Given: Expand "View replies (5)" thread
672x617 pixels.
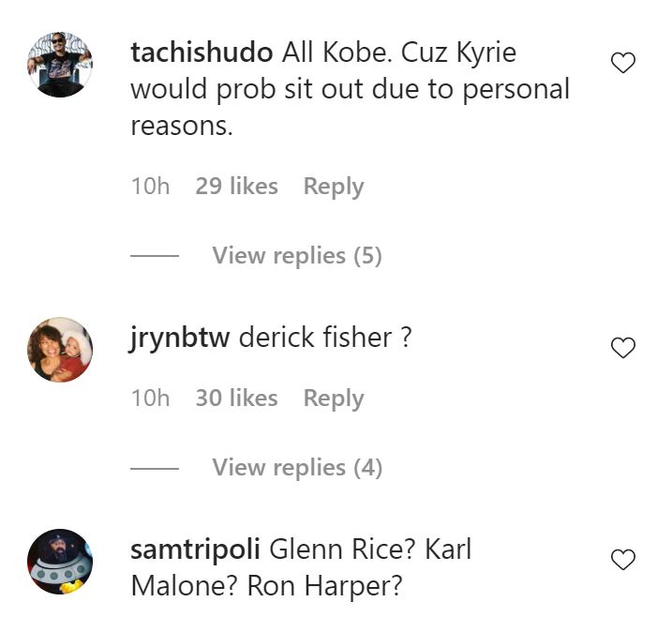Looking at the screenshot, I should 296,255.
